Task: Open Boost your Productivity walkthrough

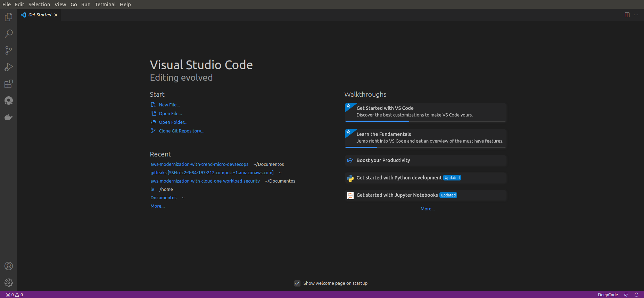Action: [426, 160]
